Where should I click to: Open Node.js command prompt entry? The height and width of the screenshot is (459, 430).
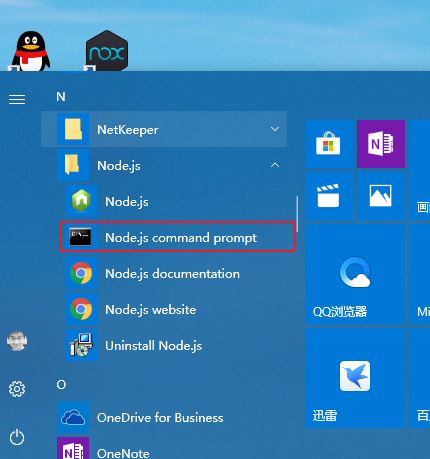point(178,236)
